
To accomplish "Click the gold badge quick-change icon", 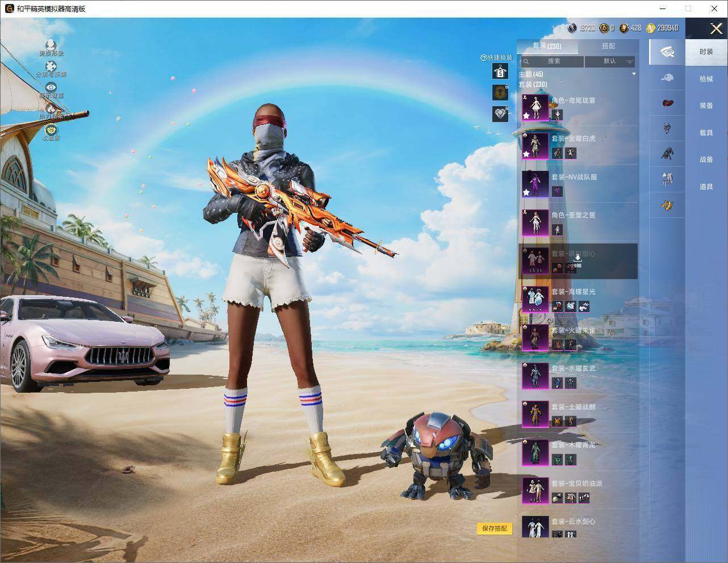I will pos(500,93).
